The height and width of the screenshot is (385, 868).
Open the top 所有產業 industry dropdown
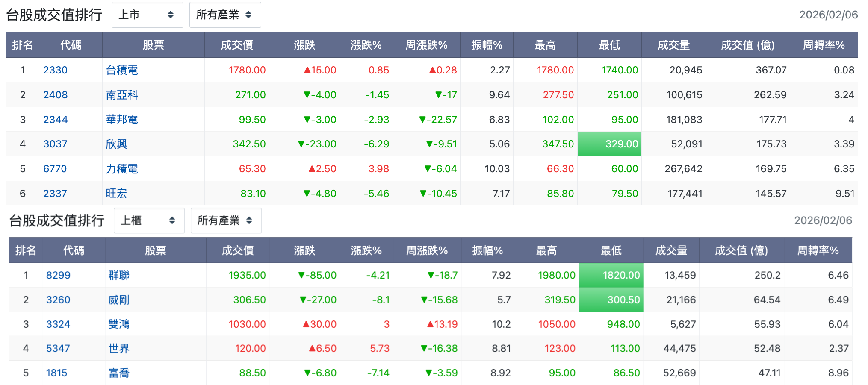point(225,15)
